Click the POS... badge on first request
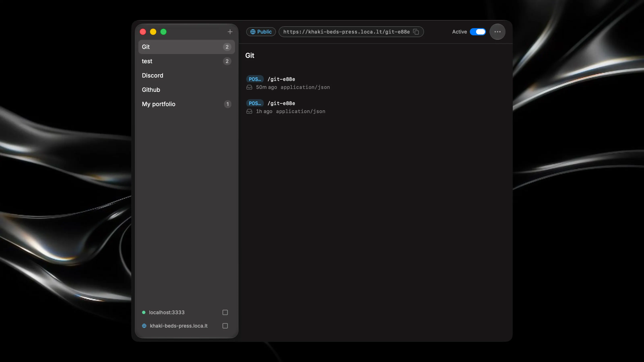Image resolution: width=644 pixels, height=362 pixels. [x=255, y=79]
